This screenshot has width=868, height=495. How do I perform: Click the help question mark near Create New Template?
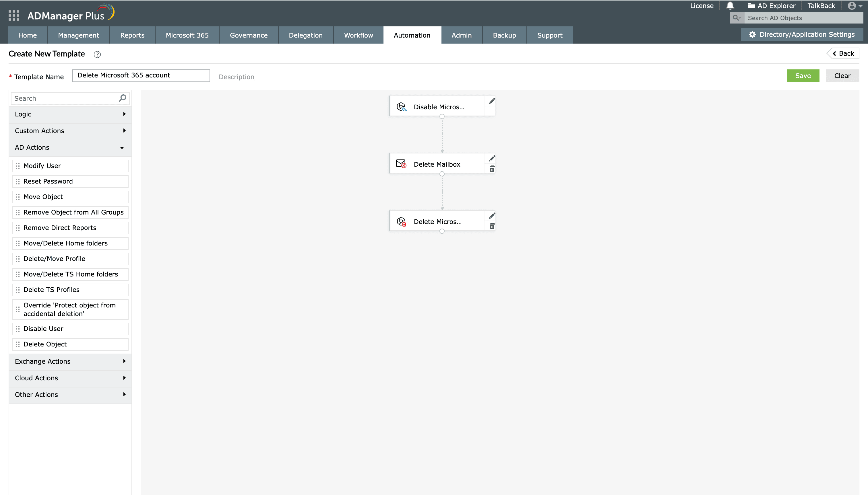(x=97, y=54)
